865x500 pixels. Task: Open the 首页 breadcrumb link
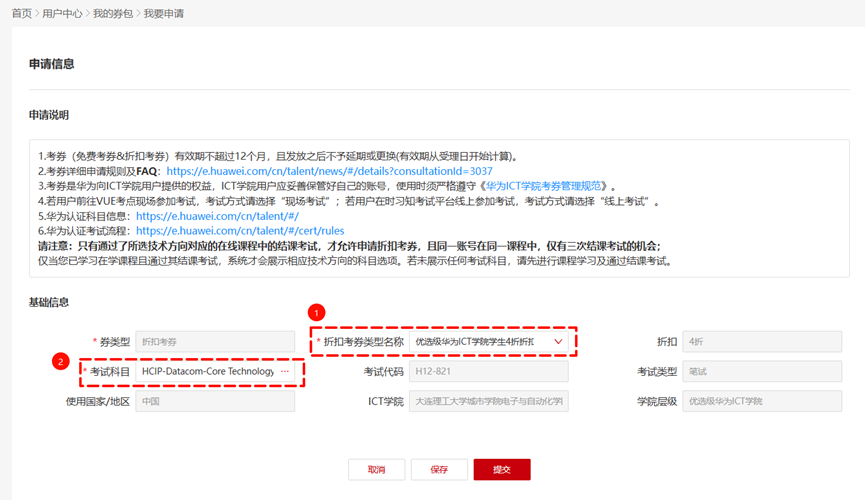pyautogui.click(x=22, y=13)
